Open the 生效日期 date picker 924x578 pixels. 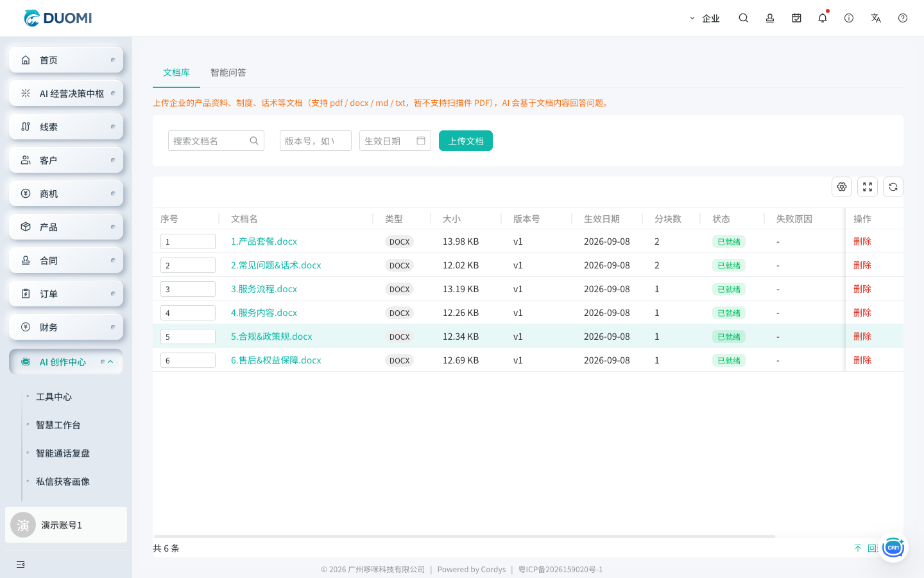tap(395, 141)
